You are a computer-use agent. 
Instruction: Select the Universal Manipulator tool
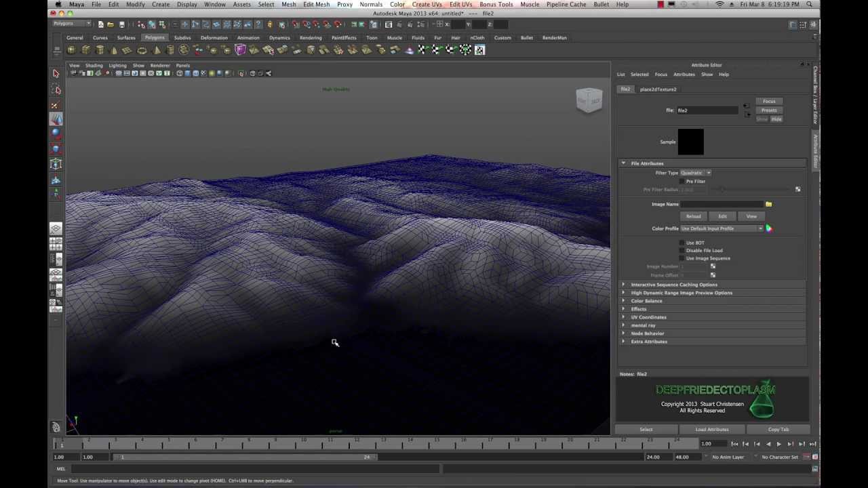click(x=56, y=164)
